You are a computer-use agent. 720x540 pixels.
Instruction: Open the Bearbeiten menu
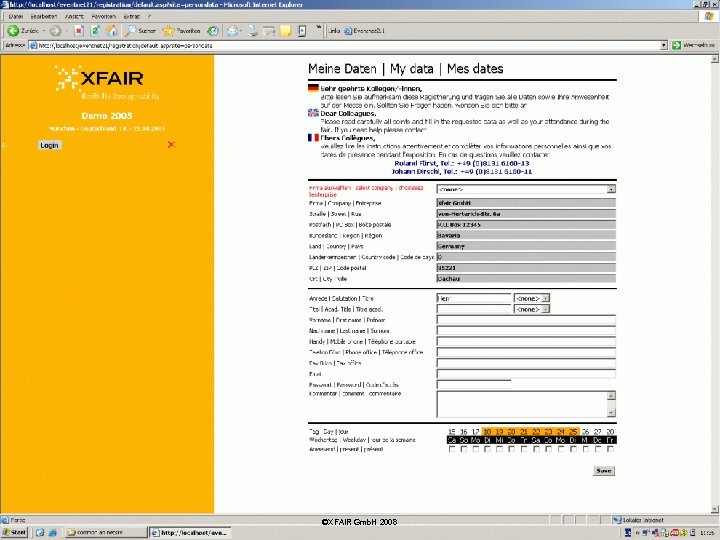click(x=44, y=16)
